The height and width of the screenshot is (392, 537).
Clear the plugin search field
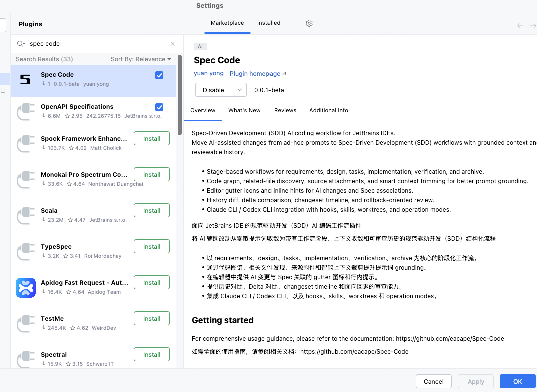tap(173, 44)
